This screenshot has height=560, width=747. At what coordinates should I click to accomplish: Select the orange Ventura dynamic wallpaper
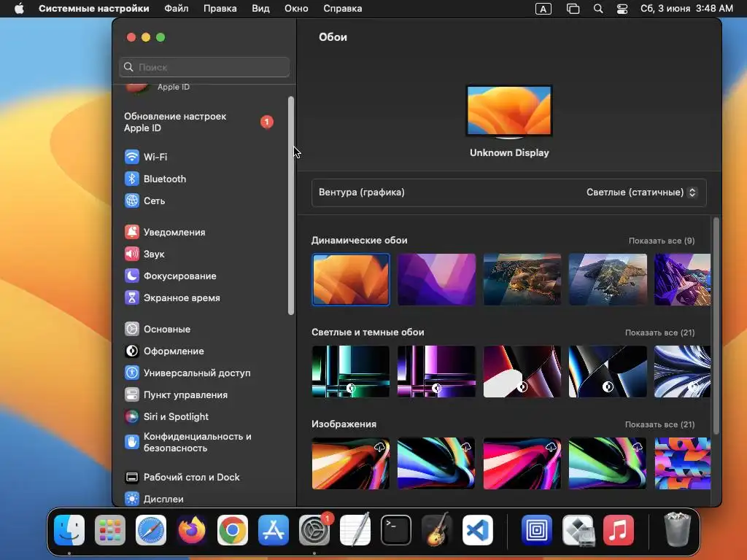coord(351,279)
